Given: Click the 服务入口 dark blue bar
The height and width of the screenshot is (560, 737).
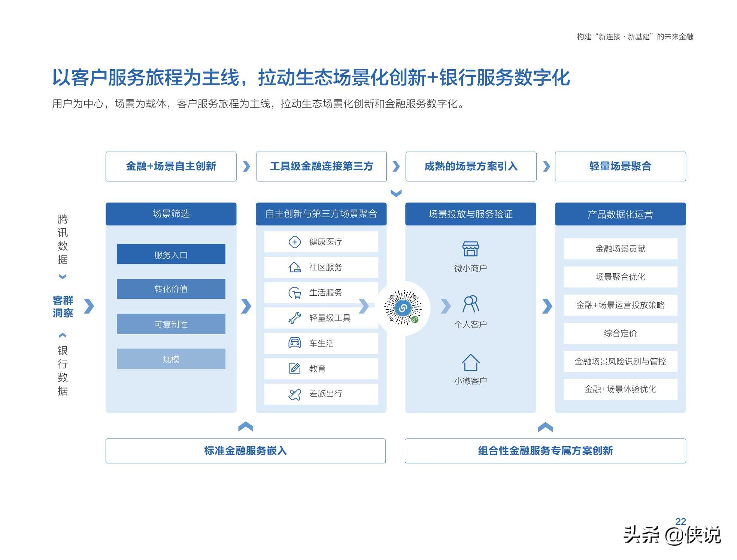Looking at the screenshot, I should pos(171,254).
